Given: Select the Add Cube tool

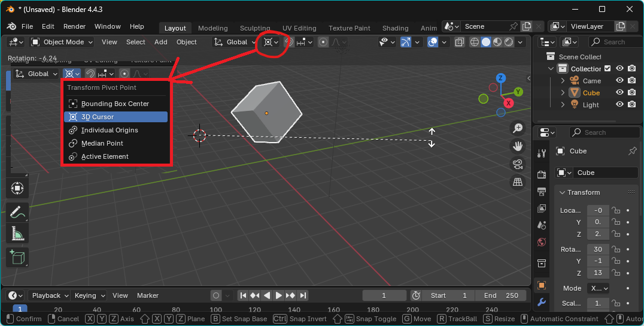Looking at the screenshot, I should click(x=17, y=257).
